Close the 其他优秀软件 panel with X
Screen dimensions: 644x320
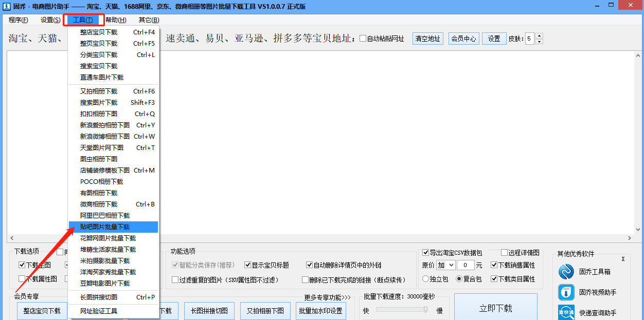click(x=623, y=259)
